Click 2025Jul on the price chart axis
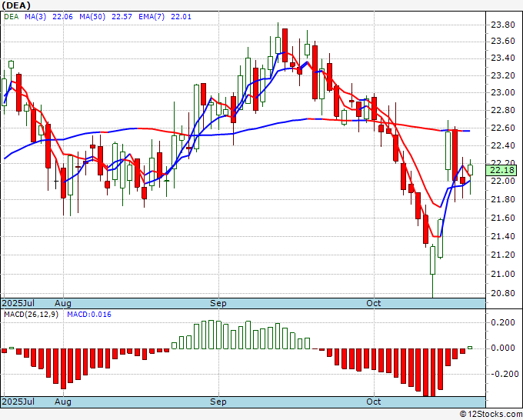Viewport: 523px width, 420px height. click(x=18, y=303)
